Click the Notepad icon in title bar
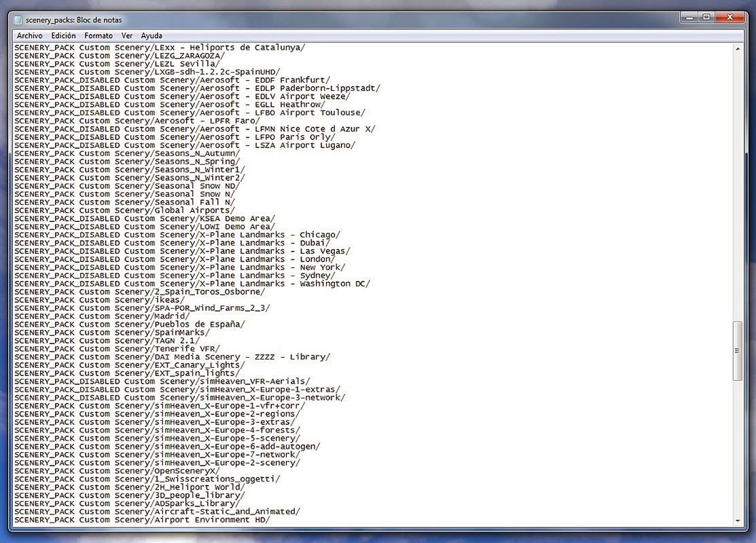This screenshot has height=543, width=756. pyautogui.click(x=18, y=20)
